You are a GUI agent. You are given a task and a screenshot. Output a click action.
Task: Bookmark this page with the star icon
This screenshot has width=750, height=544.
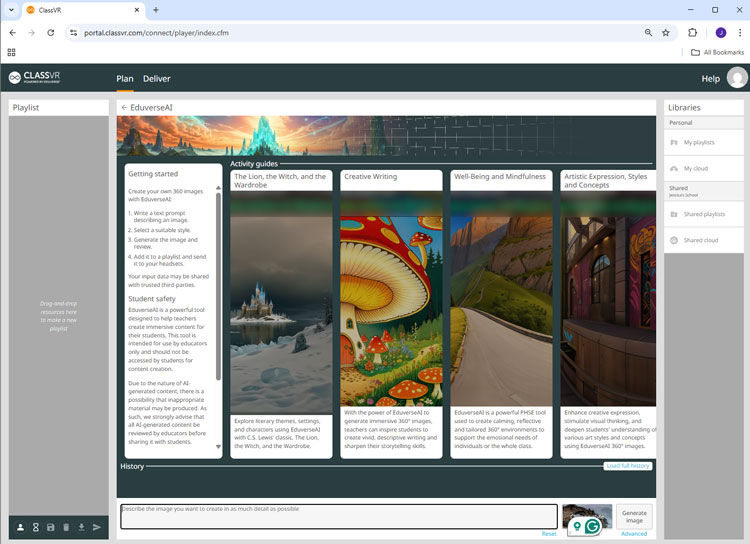(x=666, y=32)
